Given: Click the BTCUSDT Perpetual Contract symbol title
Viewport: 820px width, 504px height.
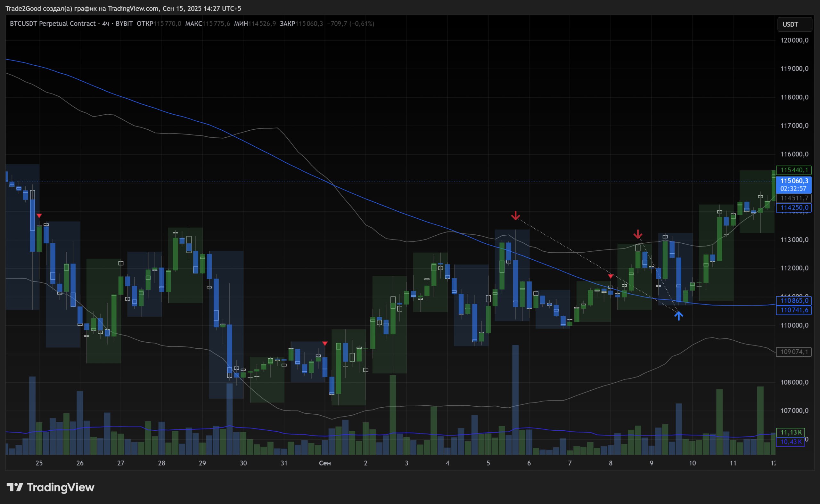Looking at the screenshot, I should [x=53, y=24].
